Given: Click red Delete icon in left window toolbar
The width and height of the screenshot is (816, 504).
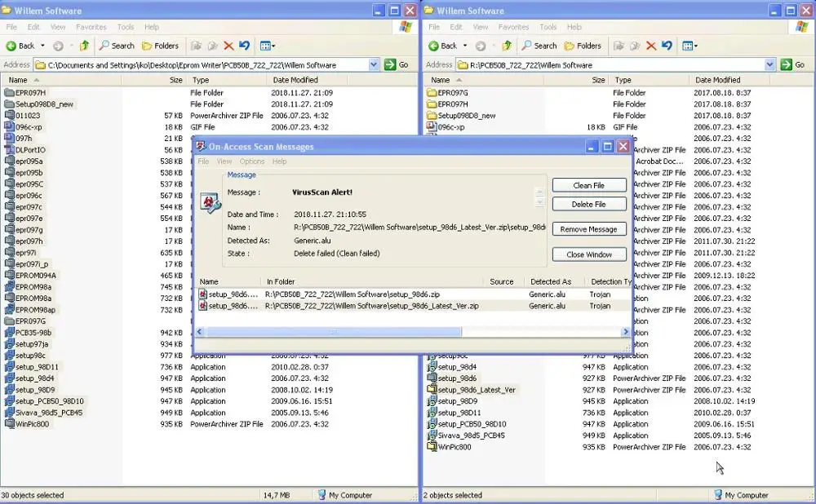Looking at the screenshot, I should pyautogui.click(x=228, y=46).
